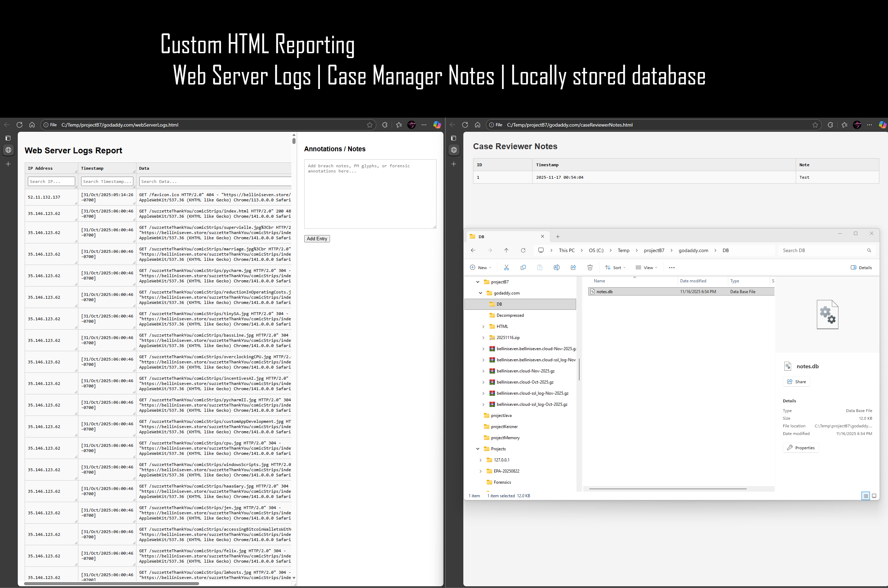Viewport: 888px width, 588px height.
Task: Go up one folder in File Explorer
Action: pos(506,250)
